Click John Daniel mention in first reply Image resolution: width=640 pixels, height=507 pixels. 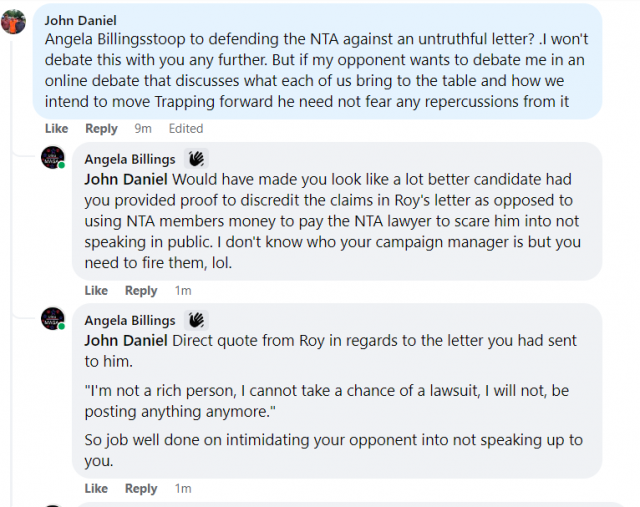(x=126, y=179)
